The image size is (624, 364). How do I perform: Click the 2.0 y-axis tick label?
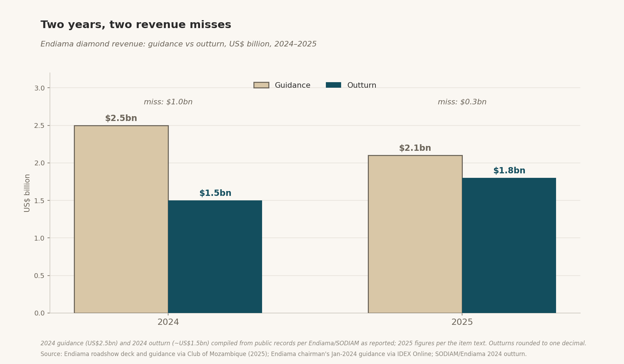pos(40,163)
